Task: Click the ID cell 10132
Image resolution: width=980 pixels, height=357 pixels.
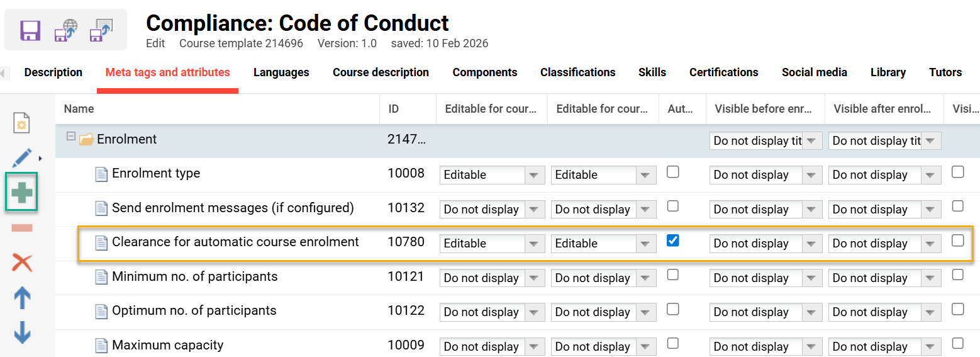Action: pyautogui.click(x=406, y=208)
